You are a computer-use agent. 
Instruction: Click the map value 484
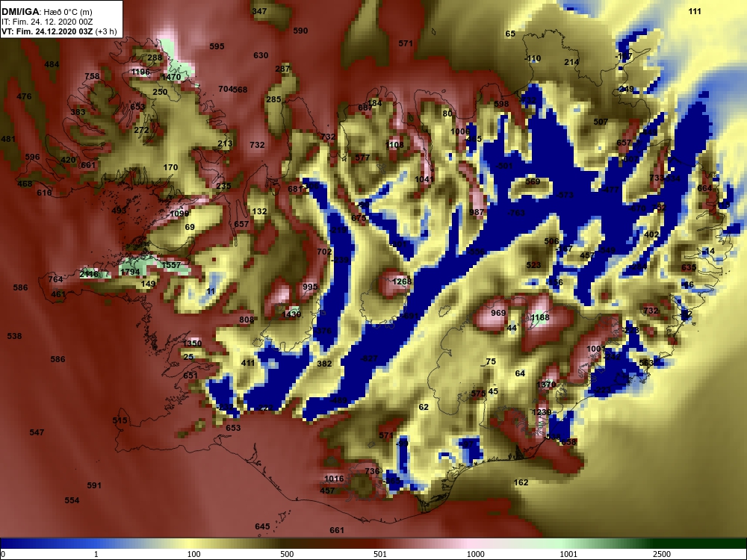tap(52, 65)
